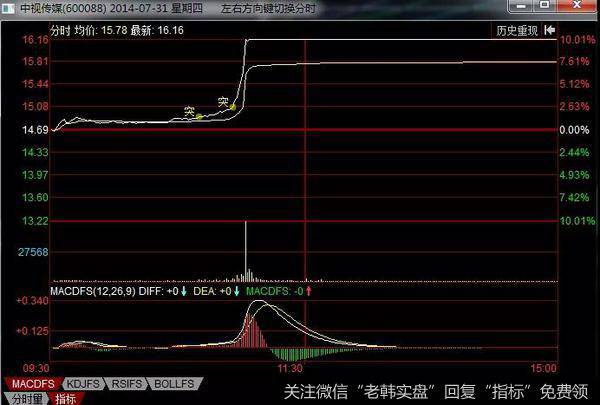Click the 左右方向键切换分时 hint text
This screenshot has width=600, height=405.
pyautogui.click(x=268, y=8)
